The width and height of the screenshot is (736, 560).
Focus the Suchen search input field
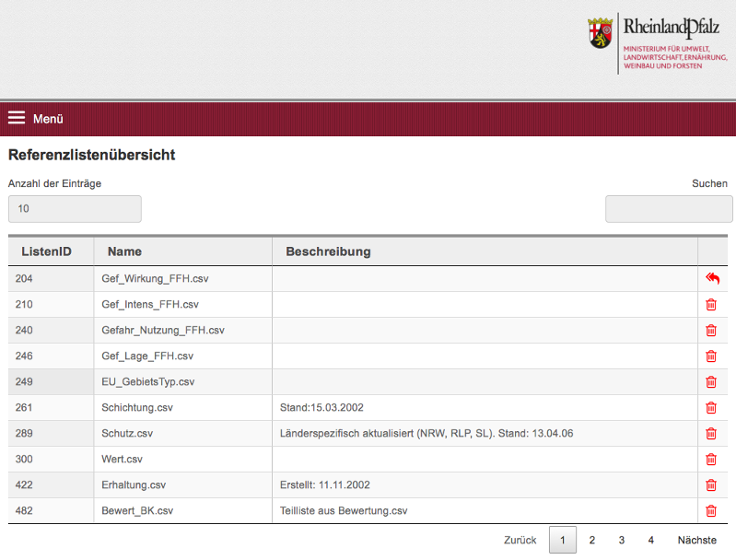[669, 209]
